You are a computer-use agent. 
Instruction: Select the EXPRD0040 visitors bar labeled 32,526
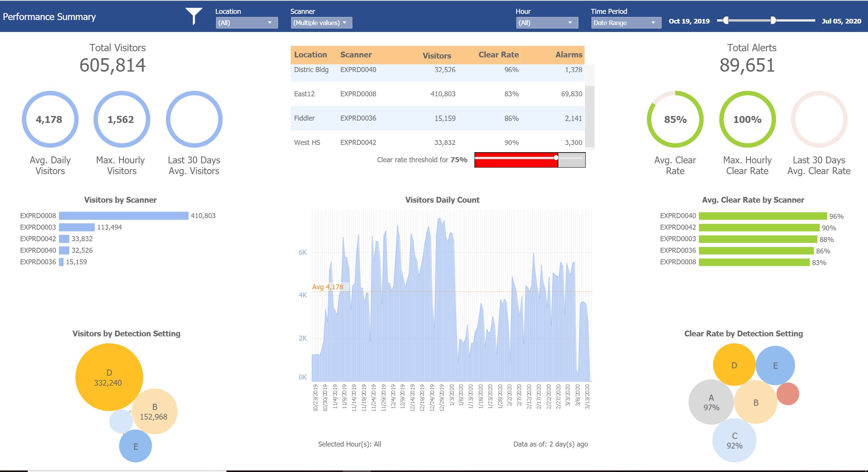click(64, 250)
